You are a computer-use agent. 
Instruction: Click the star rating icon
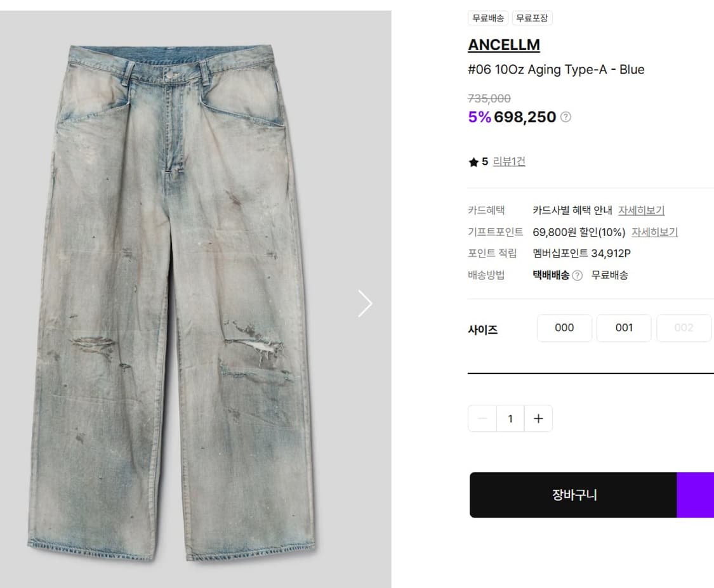[473, 162]
